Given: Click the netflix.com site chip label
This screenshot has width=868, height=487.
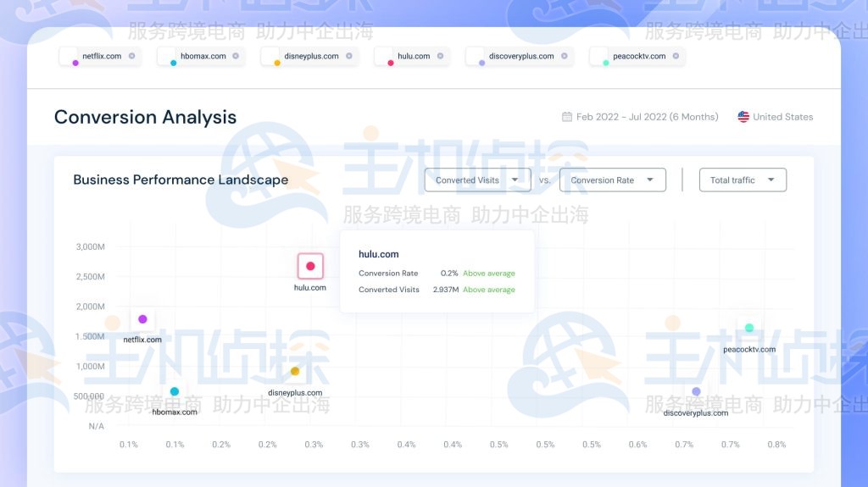Looking at the screenshot, I should click(x=102, y=57).
